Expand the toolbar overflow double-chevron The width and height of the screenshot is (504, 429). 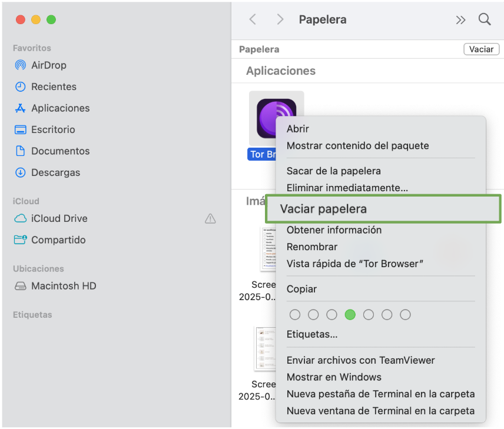coord(460,19)
